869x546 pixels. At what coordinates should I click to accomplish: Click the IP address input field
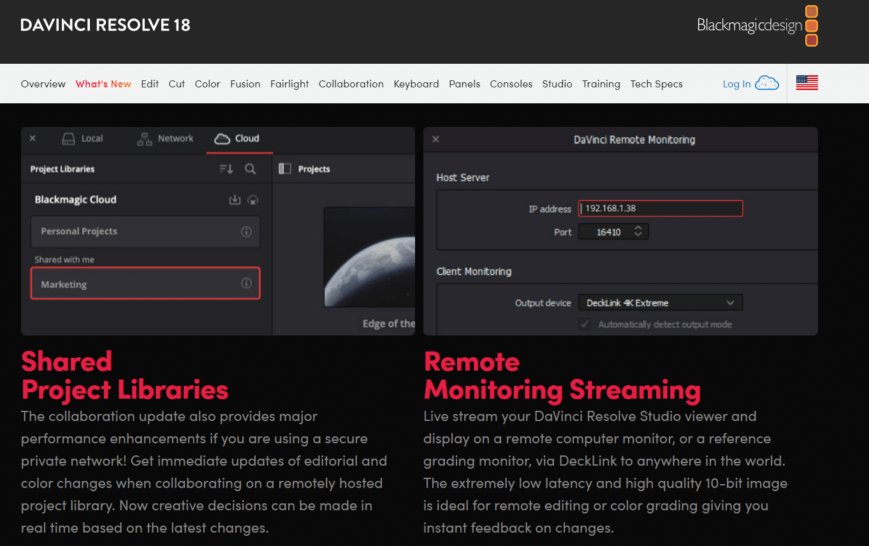point(660,208)
